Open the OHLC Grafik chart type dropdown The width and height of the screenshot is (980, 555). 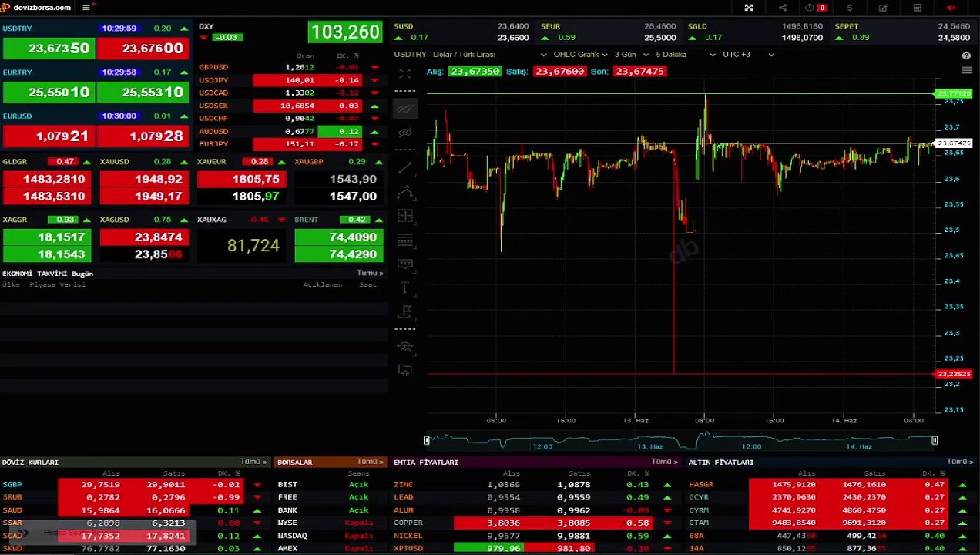580,55
